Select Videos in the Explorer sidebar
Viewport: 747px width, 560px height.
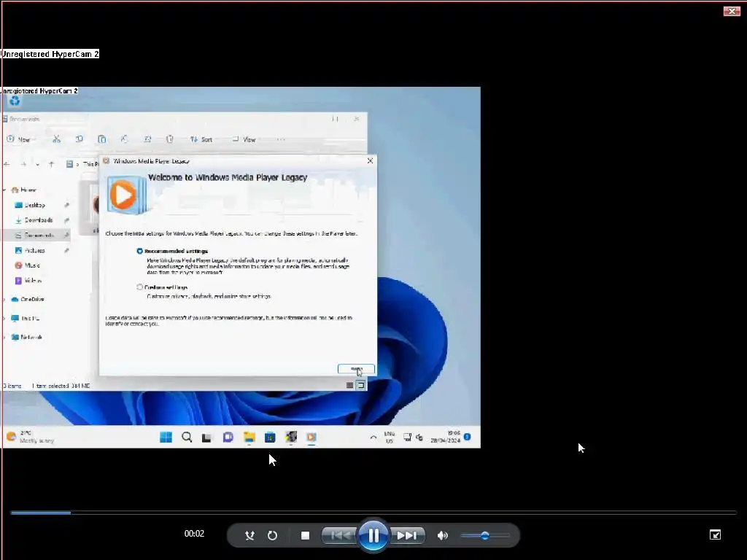(x=28, y=281)
